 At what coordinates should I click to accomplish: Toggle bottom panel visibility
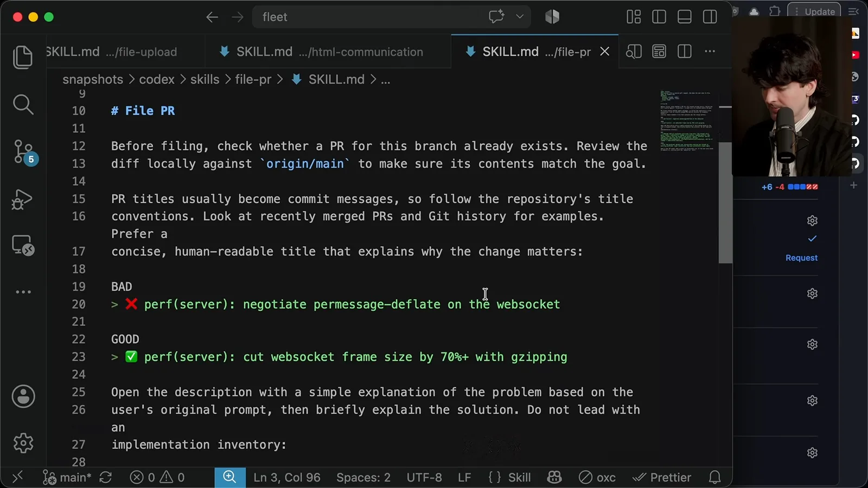pyautogui.click(x=685, y=17)
